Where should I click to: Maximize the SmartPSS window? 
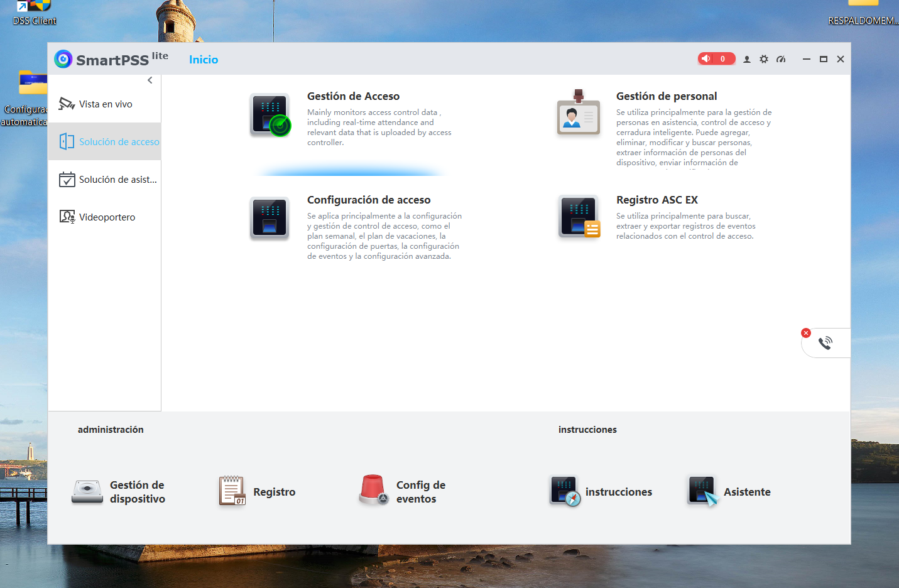824,59
